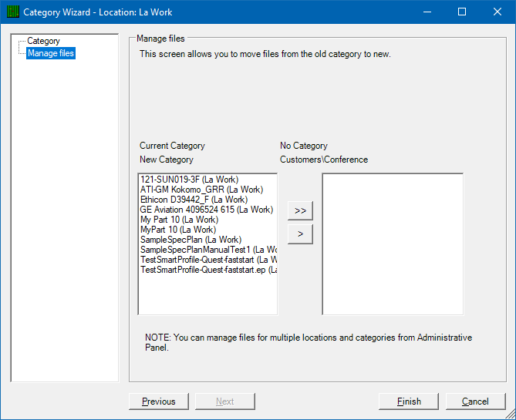Click the move all files >> button
The height and width of the screenshot is (420, 516).
pos(300,210)
